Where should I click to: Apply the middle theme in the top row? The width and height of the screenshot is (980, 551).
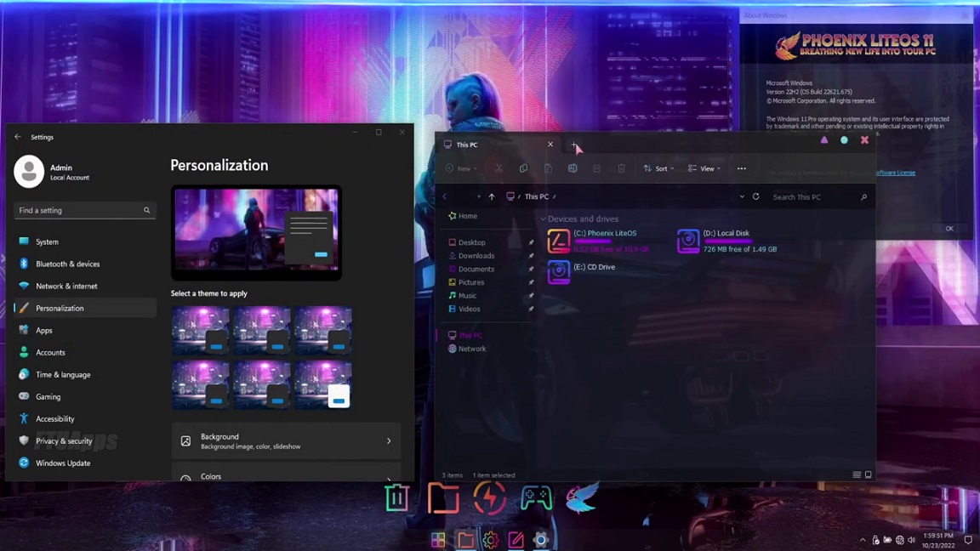click(x=262, y=331)
